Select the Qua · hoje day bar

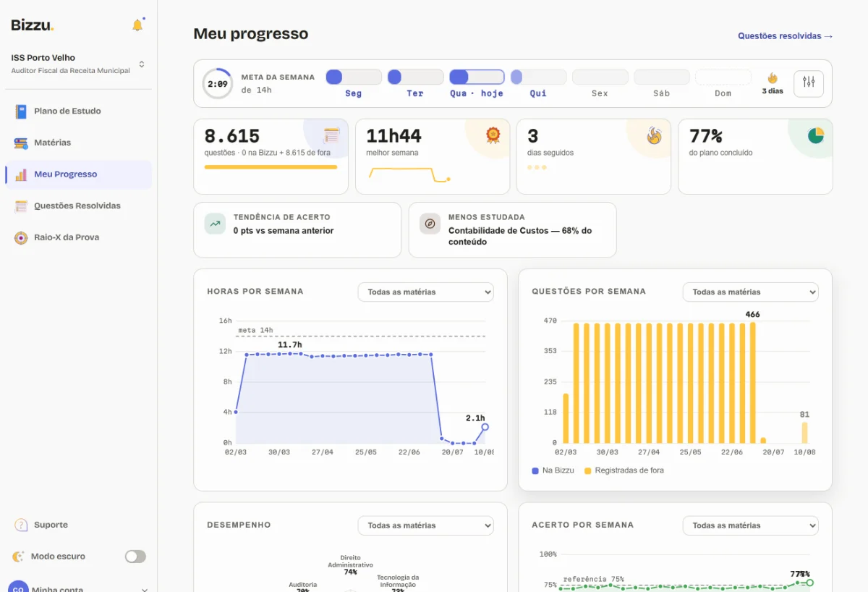(477, 77)
